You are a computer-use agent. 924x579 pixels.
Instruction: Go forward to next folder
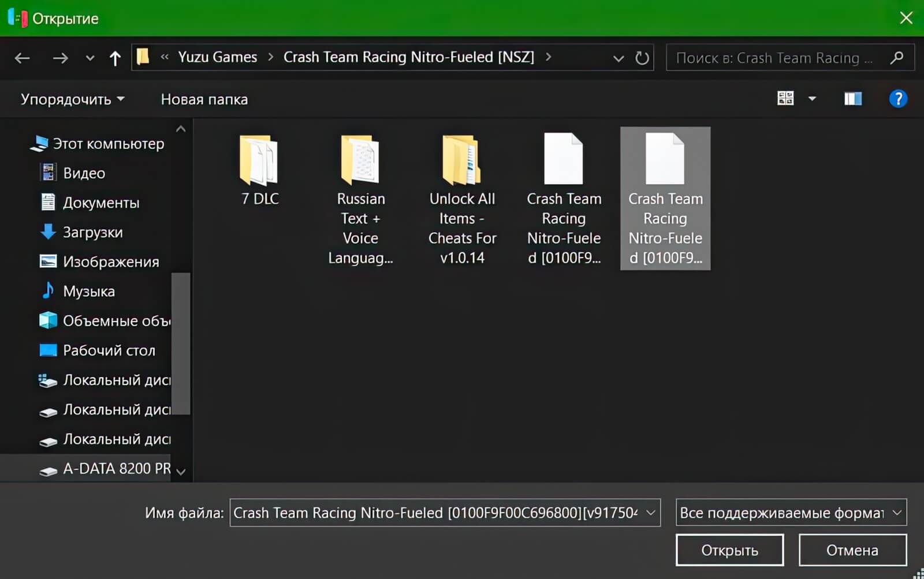[x=61, y=58]
